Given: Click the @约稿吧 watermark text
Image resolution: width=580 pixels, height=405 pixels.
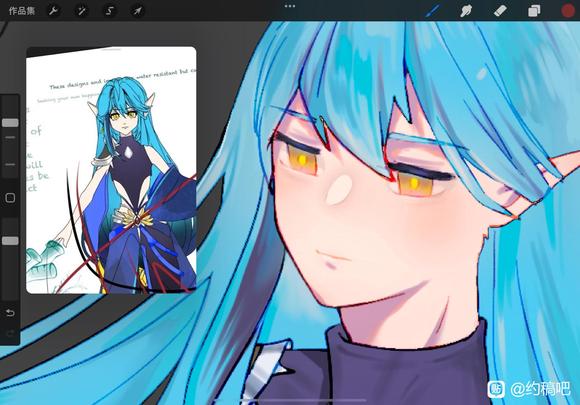Looking at the screenshot, I should (540, 389).
